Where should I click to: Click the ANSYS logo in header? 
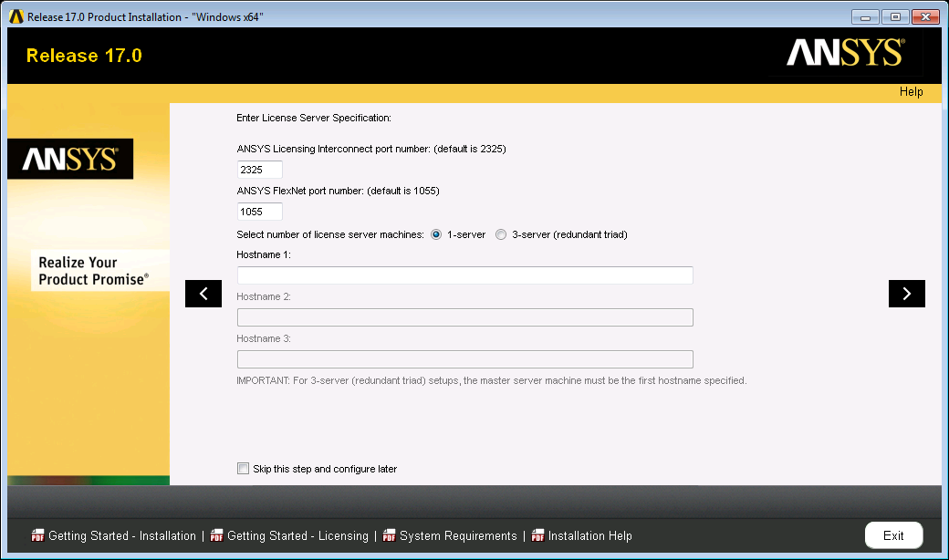pyautogui.click(x=845, y=54)
